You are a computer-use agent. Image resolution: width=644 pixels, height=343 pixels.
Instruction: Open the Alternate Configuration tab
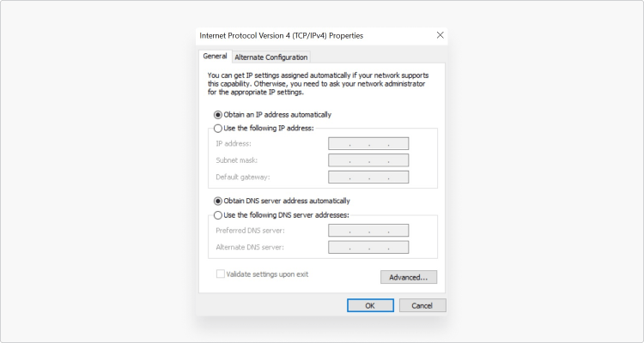271,57
